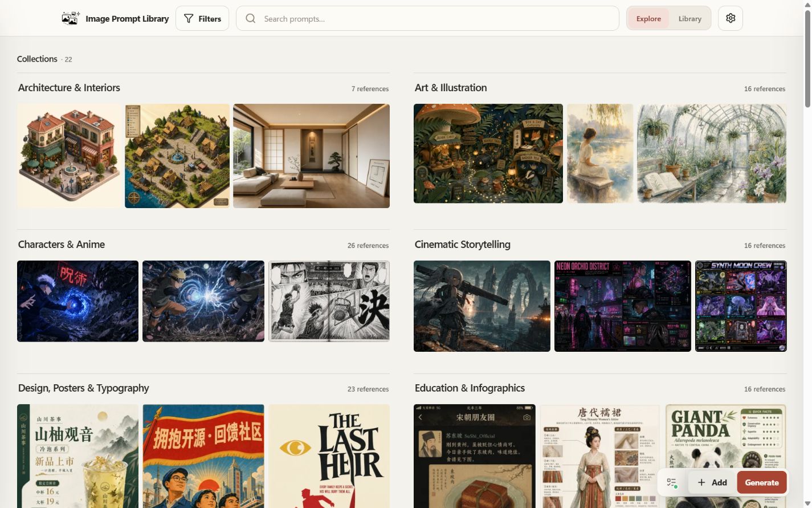Click '7 references' count text

(x=370, y=89)
